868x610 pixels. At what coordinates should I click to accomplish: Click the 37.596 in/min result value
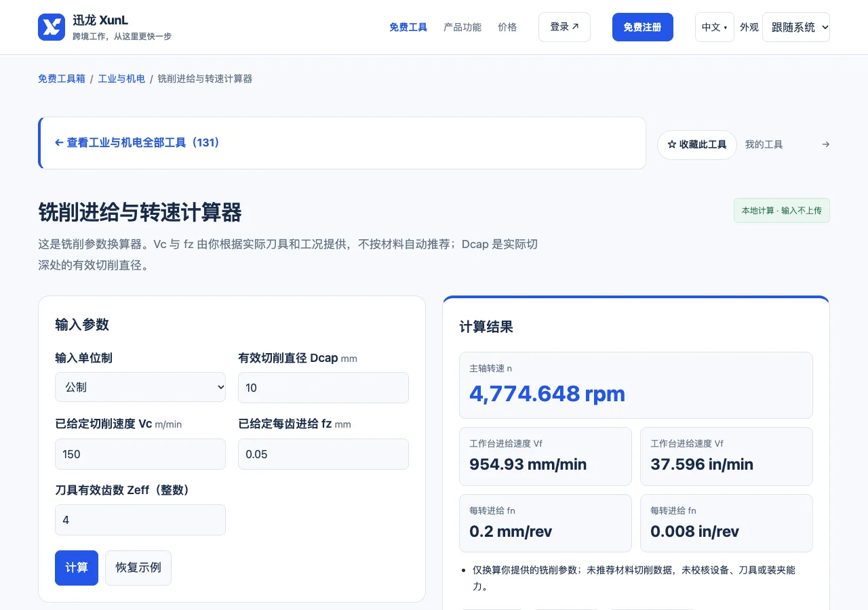click(x=702, y=464)
